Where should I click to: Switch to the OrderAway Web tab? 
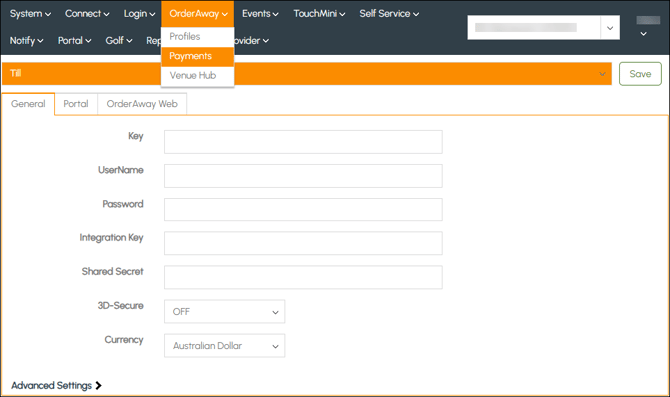pyautogui.click(x=142, y=104)
